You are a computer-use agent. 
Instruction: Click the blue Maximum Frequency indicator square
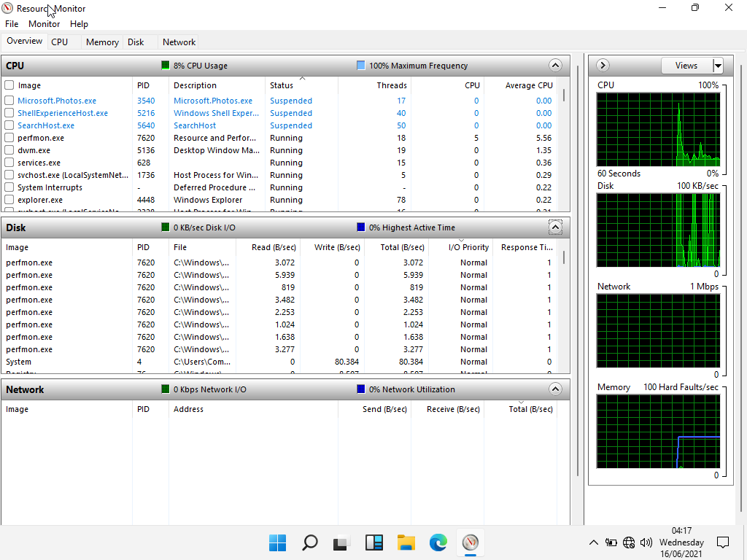[360, 65]
